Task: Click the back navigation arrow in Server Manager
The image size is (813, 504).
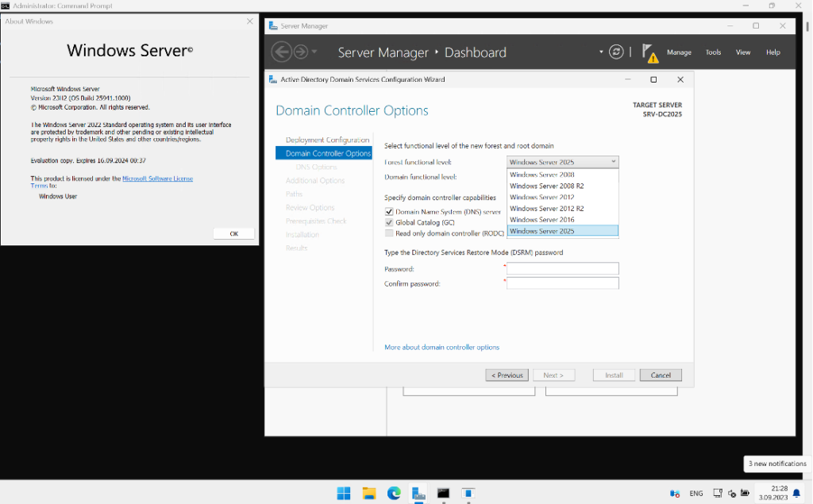Action: 281,51
